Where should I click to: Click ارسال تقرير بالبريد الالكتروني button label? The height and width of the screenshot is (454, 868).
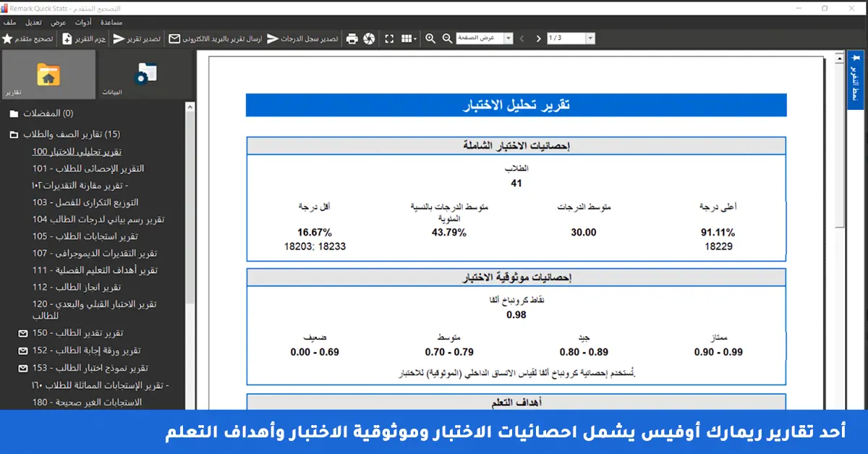(x=222, y=38)
